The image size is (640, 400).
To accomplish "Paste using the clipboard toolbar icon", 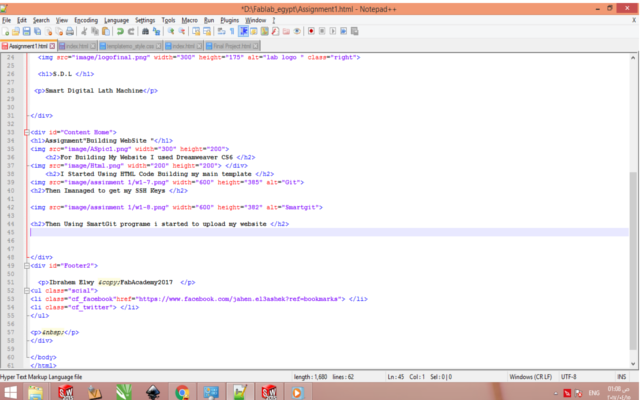I will pyautogui.click(x=106, y=31).
